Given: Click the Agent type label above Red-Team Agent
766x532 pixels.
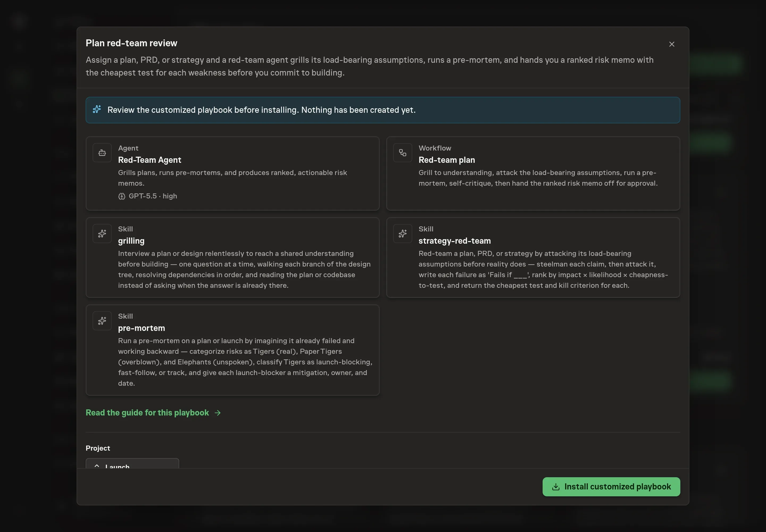Looking at the screenshot, I should pos(128,148).
